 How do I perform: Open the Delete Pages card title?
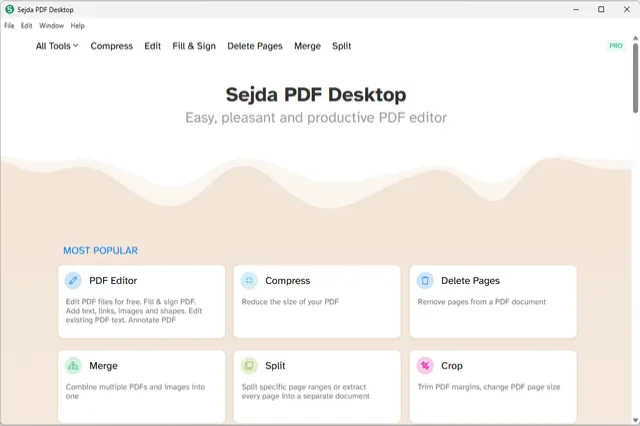tap(470, 281)
